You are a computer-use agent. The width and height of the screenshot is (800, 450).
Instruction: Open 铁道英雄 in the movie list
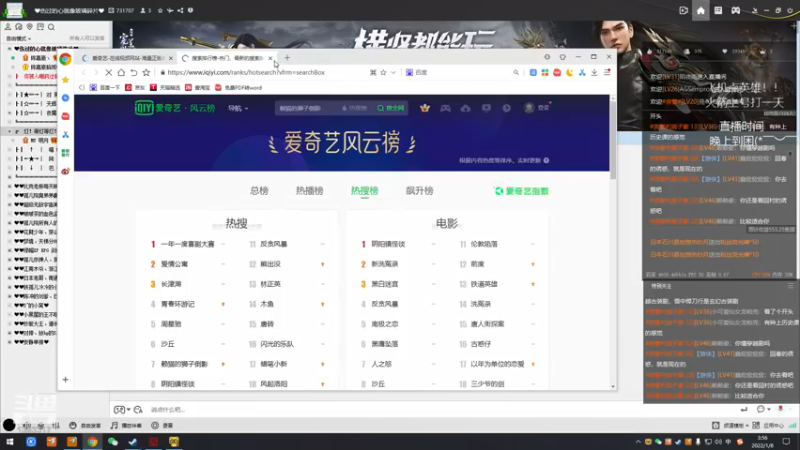[484, 284]
